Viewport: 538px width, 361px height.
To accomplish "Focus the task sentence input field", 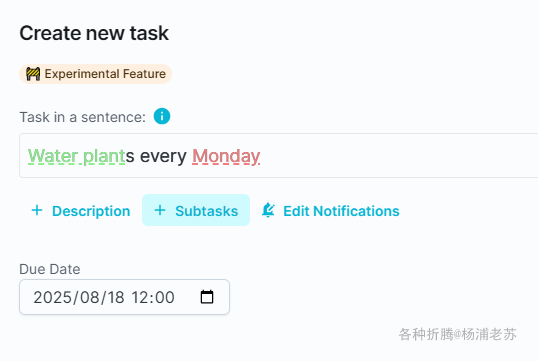I will point(279,155).
